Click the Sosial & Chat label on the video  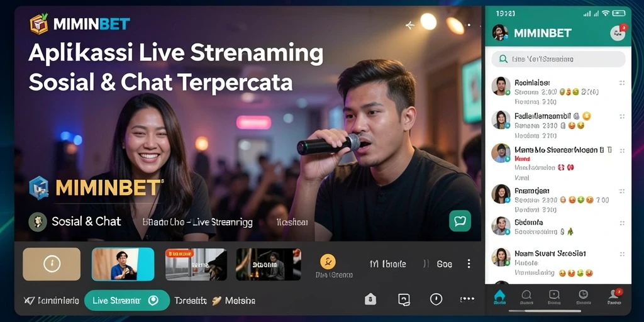(86, 222)
